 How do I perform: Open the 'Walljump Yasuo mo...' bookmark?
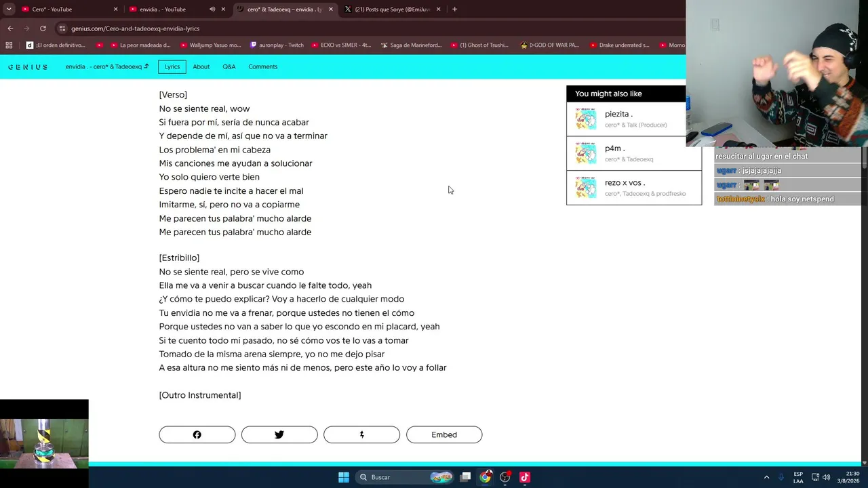click(210, 45)
